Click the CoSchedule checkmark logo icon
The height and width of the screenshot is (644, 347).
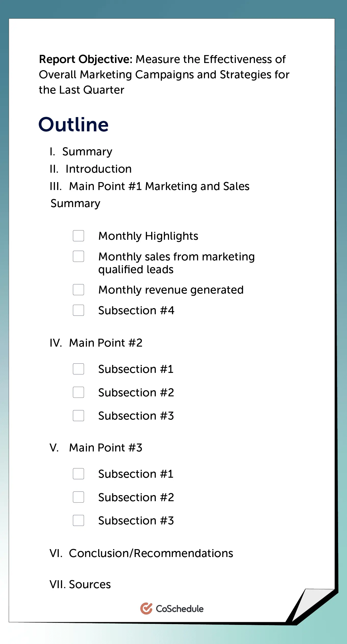146,609
